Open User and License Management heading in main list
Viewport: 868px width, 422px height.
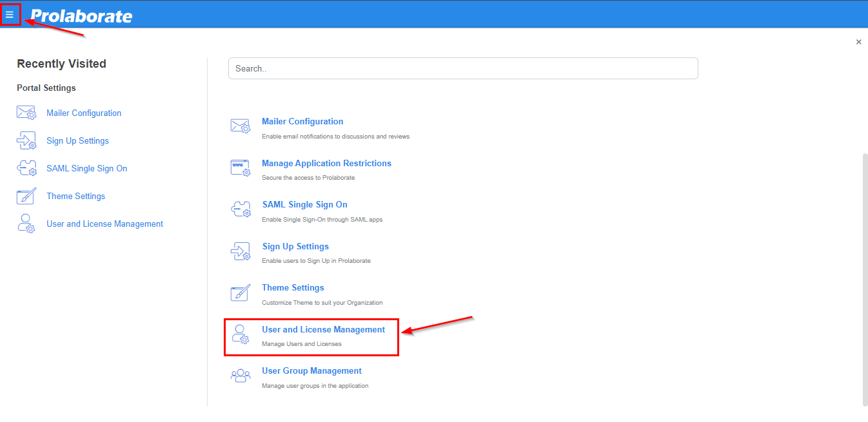coord(323,329)
